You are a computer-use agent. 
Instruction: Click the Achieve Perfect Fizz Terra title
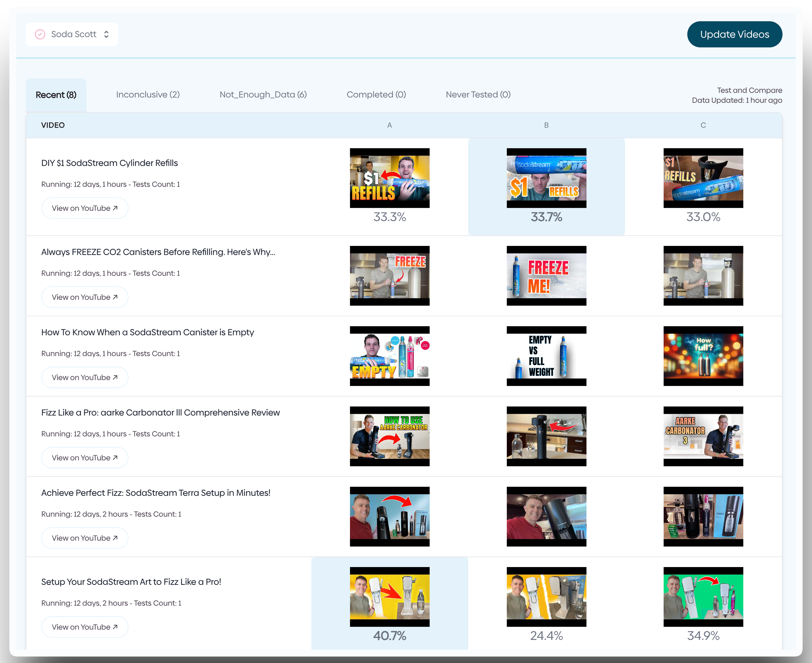tap(156, 493)
